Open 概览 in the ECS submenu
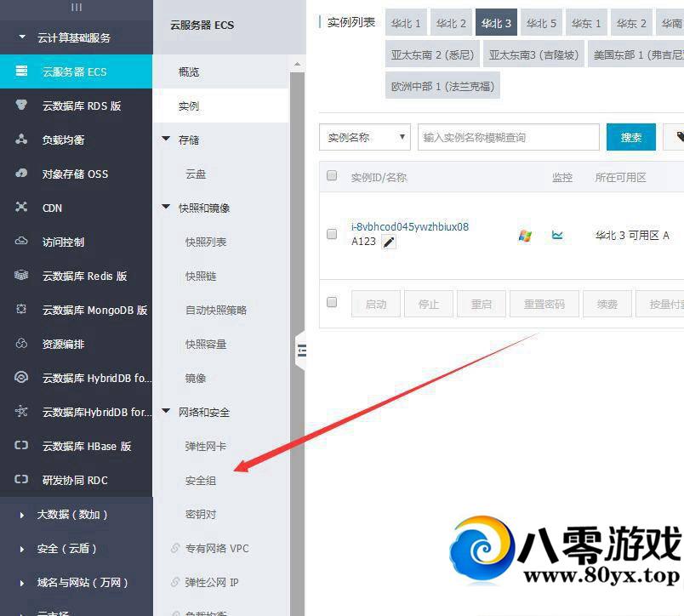684x616 pixels. [x=189, y=71]
